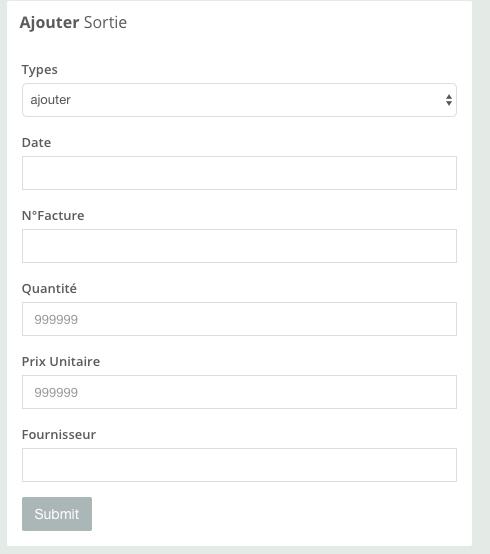This screenshot has height=554, width=490.
Task: Click into the Prix Unitaire field
Action: (239, 392)
